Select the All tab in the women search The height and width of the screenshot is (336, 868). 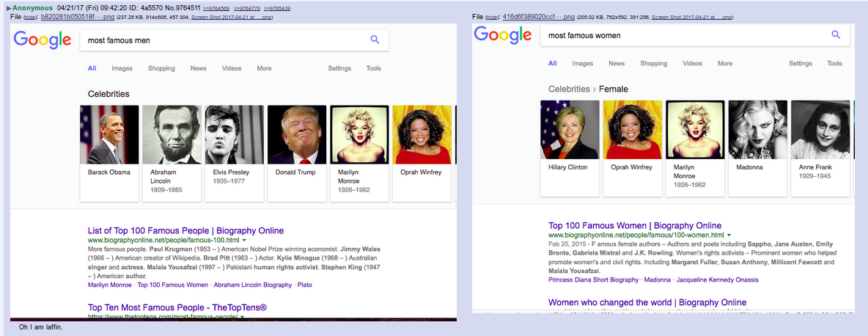(x=553, y=64)
